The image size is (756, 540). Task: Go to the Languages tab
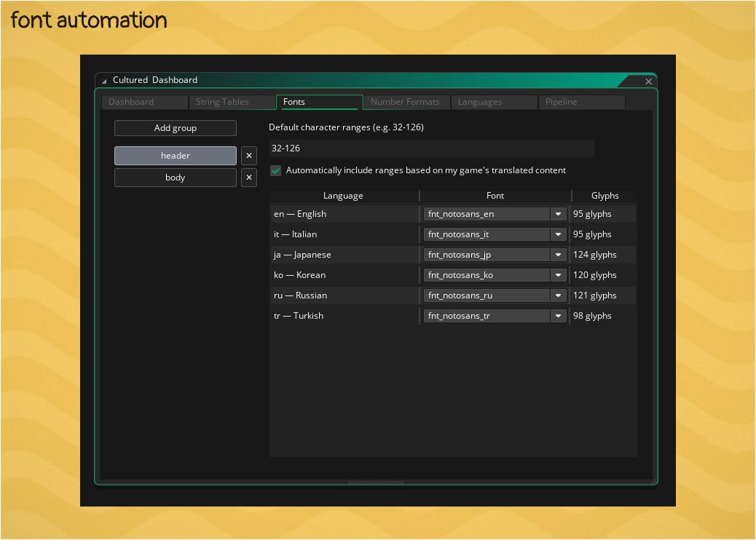[495, 102]
